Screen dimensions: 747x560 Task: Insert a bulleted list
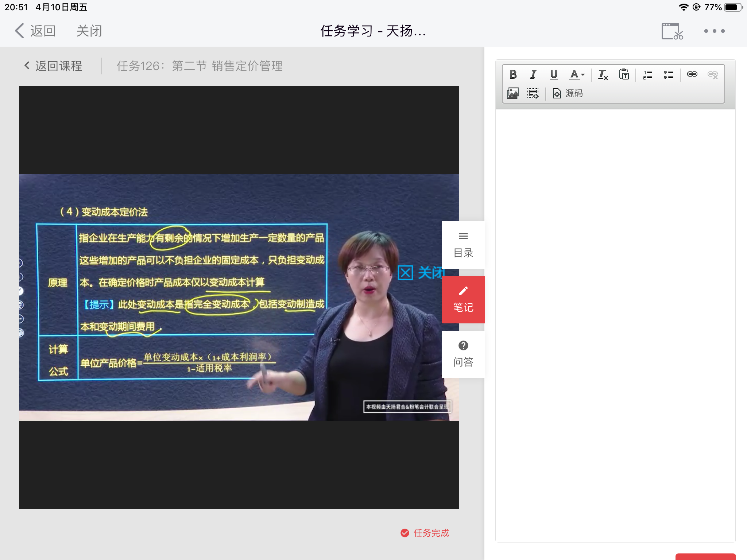coord(668,74)
